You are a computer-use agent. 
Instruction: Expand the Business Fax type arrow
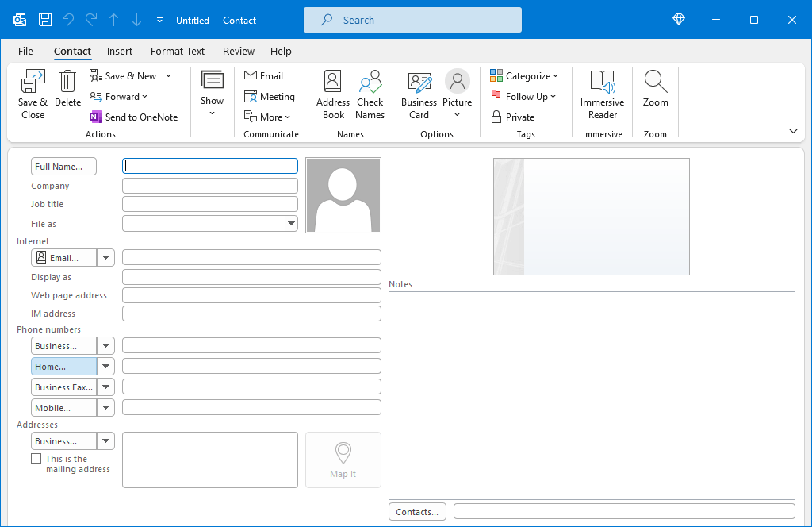[x=105, y=387]
